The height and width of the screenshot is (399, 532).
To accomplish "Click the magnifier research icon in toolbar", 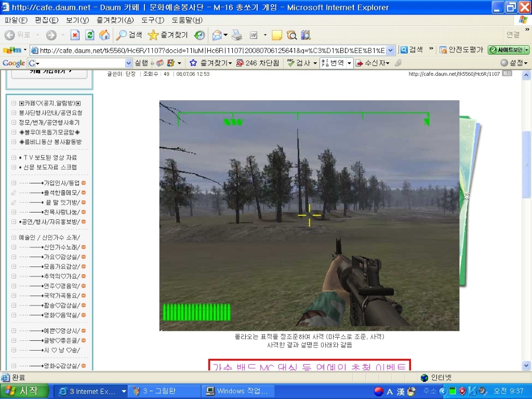I will (291, 35).
